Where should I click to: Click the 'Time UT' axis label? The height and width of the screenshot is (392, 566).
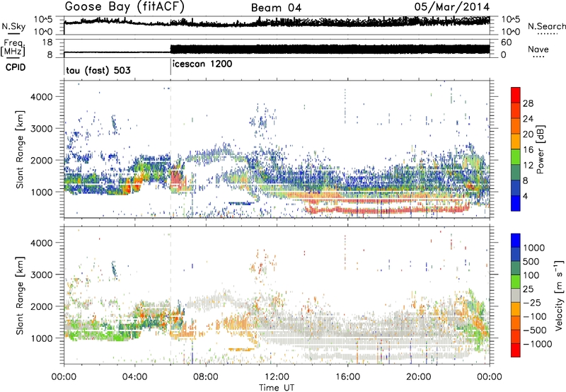[x=277, y=387]
